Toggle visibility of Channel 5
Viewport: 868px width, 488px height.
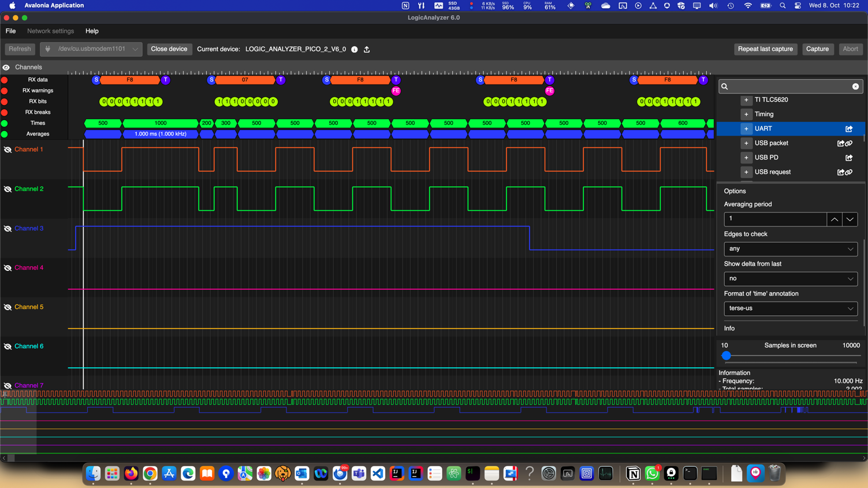pos(8,307)
